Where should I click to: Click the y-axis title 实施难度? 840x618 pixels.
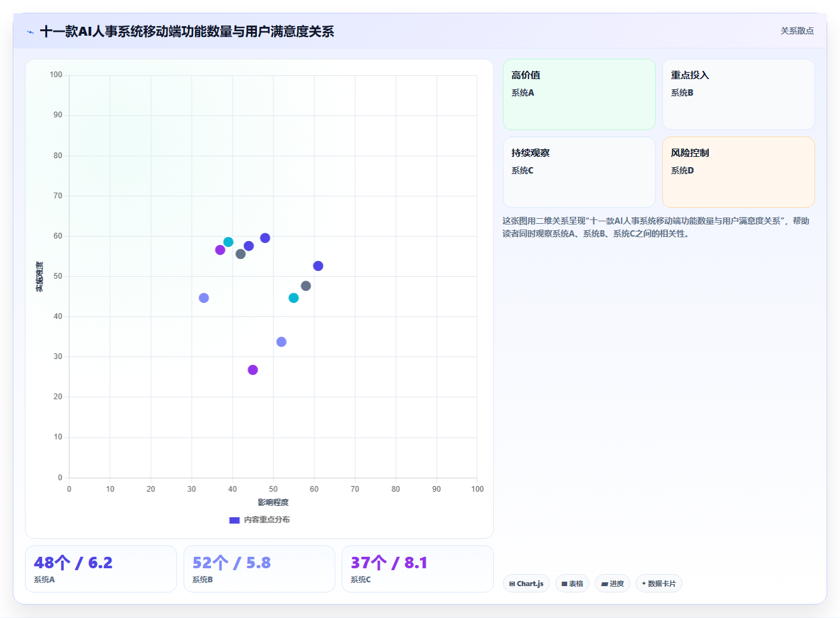point(40,277)
